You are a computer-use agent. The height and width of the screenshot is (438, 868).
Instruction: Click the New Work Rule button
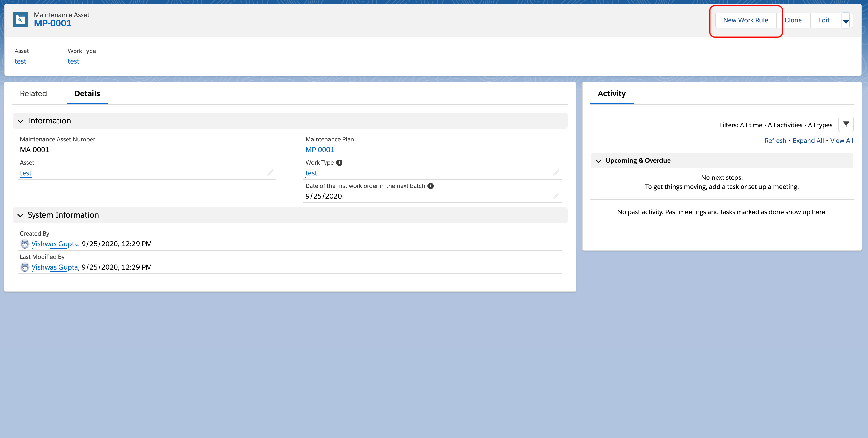click(x=746, y=20)
